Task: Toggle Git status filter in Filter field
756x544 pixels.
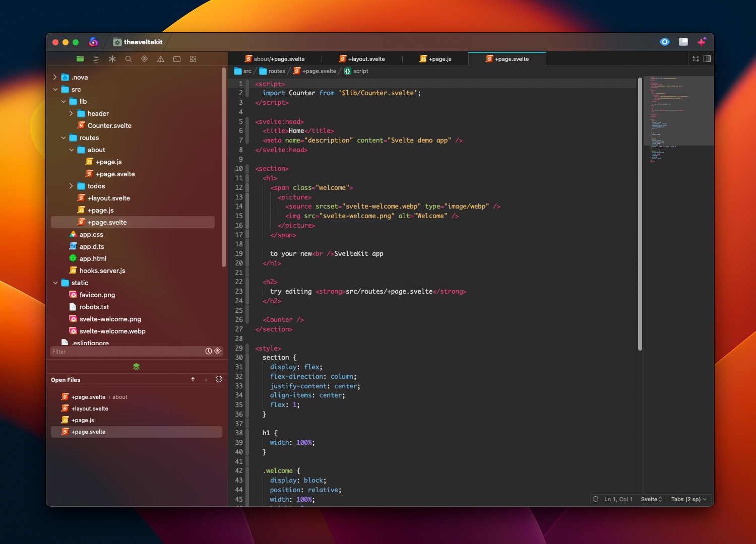Action: (x=218, y=351)
